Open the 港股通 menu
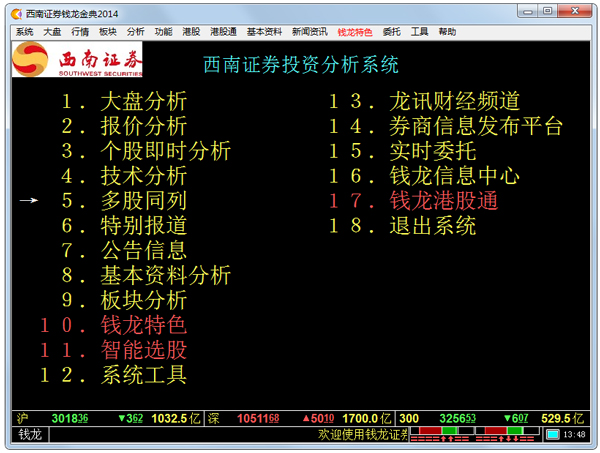This screenshot has width=600, height=453. click(223, 32)
